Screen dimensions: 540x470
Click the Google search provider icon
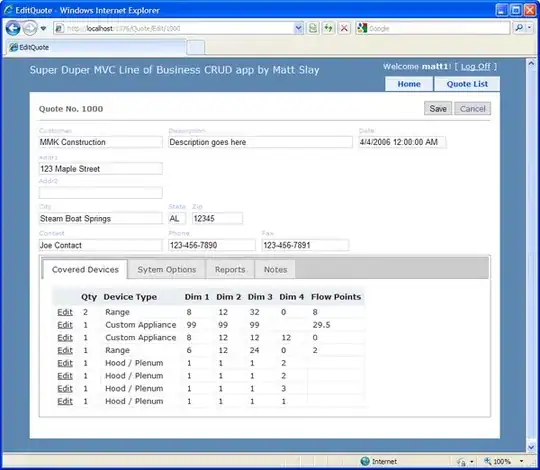(x=362, y=28)
